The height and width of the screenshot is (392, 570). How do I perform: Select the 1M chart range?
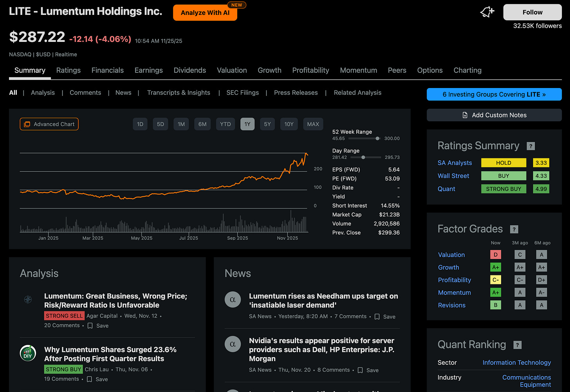181,124
